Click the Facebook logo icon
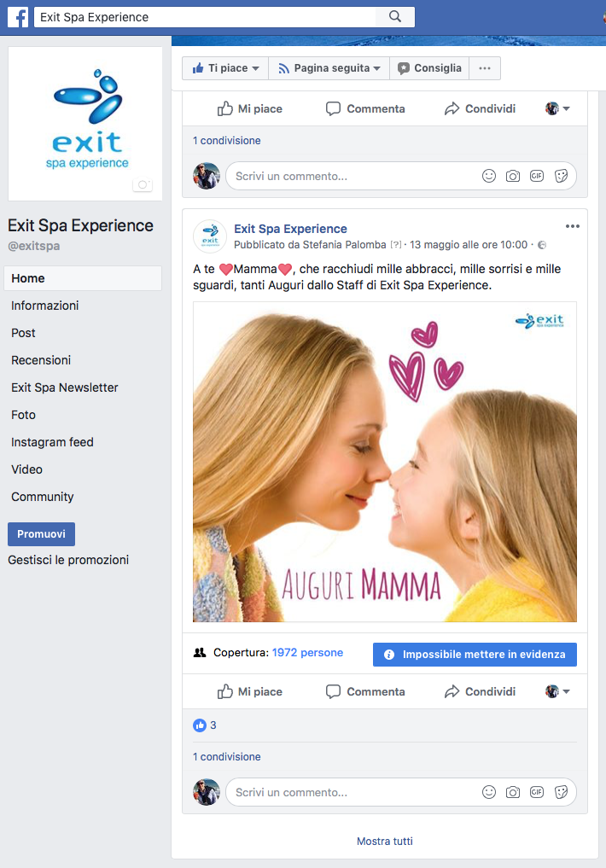This screenshot has width=606, height=868. point(18,17)
